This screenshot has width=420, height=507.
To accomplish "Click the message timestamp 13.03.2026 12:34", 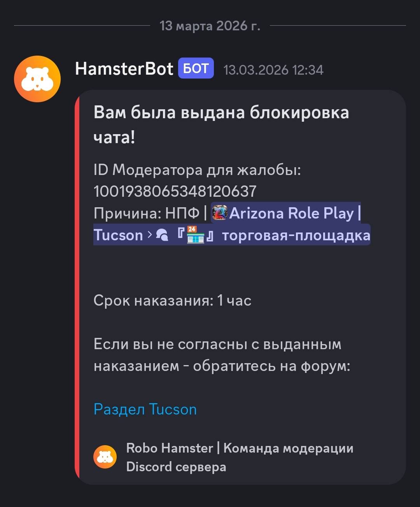I will click(x=273, y=70).
